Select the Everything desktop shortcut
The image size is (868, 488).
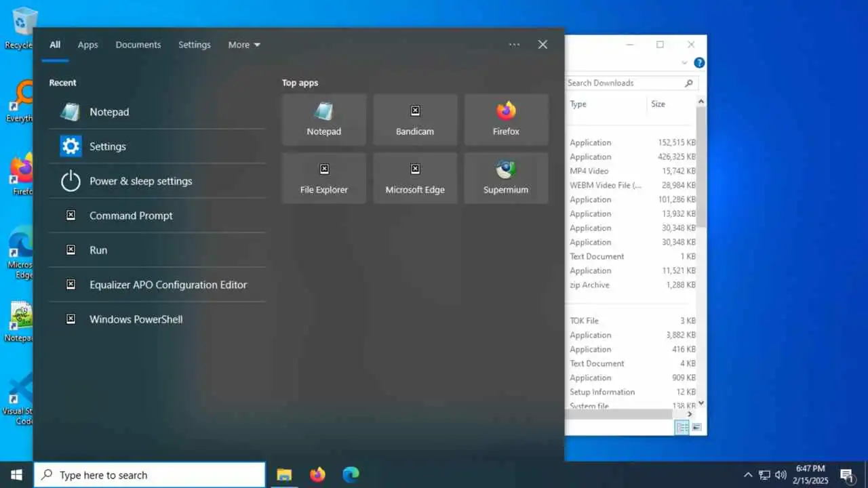(x=20, y=102)
